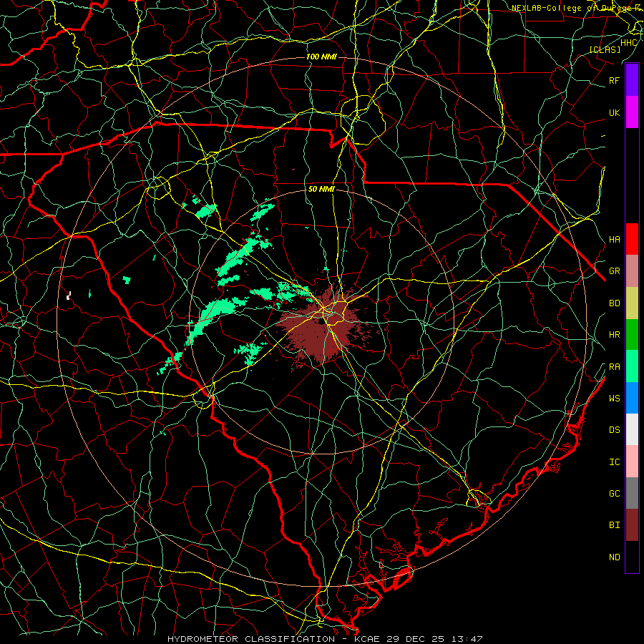Click the GC gray legend swatch
644x644 pixels.
(632, 493)
